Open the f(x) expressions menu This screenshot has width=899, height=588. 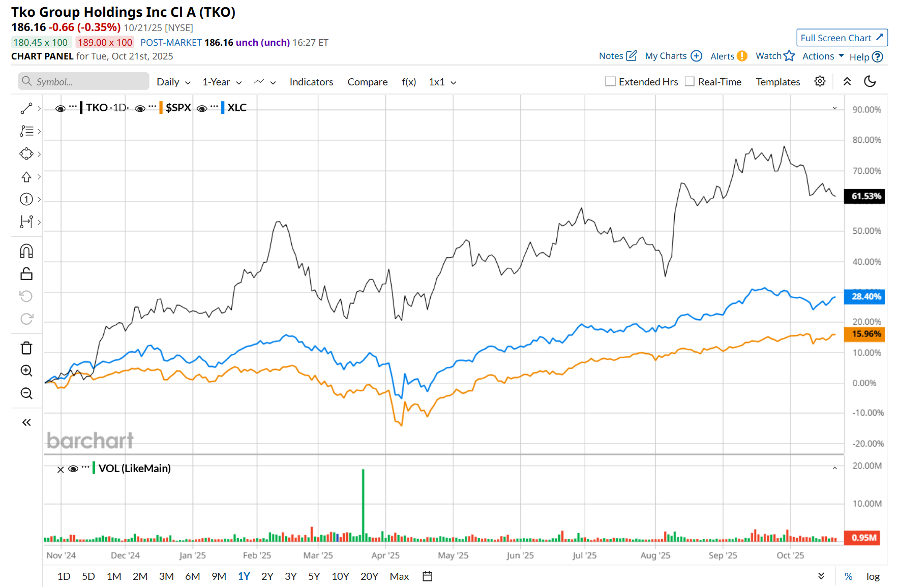409,82
